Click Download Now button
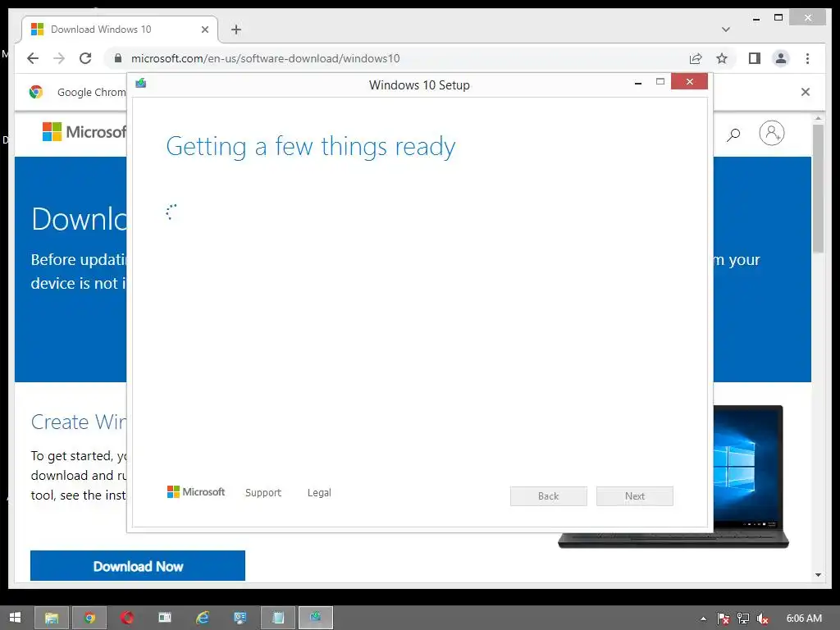The image size is (840, 630). (138, 566)
